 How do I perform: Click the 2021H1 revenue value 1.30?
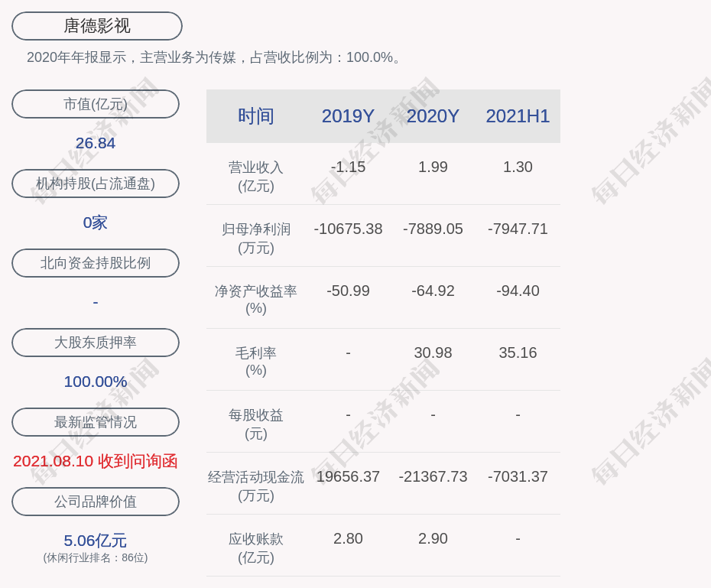518,167
